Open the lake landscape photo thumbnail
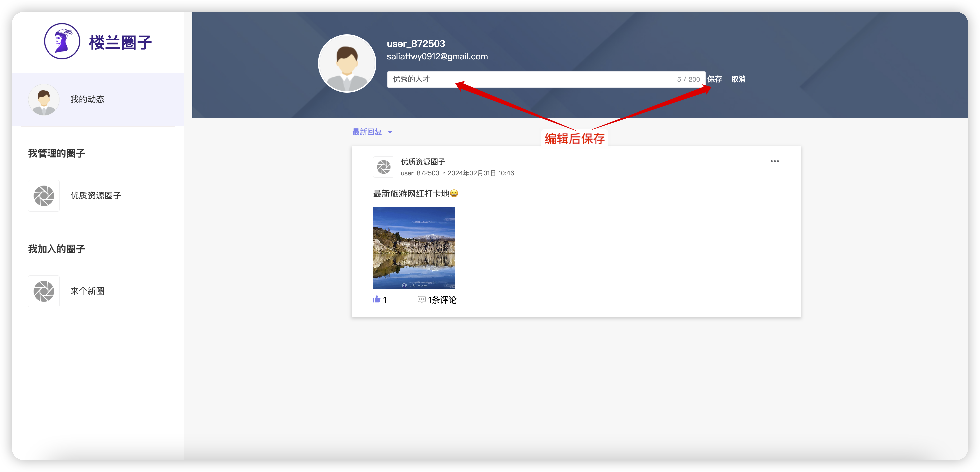Viewport: 980px width, 472px height. [414, 247]
